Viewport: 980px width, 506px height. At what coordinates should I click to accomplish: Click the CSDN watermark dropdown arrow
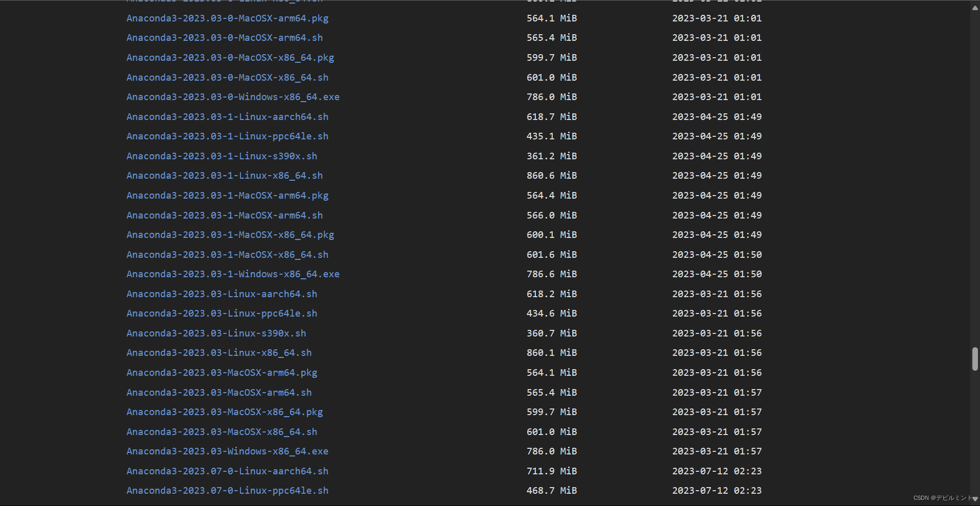pos(976,499)
